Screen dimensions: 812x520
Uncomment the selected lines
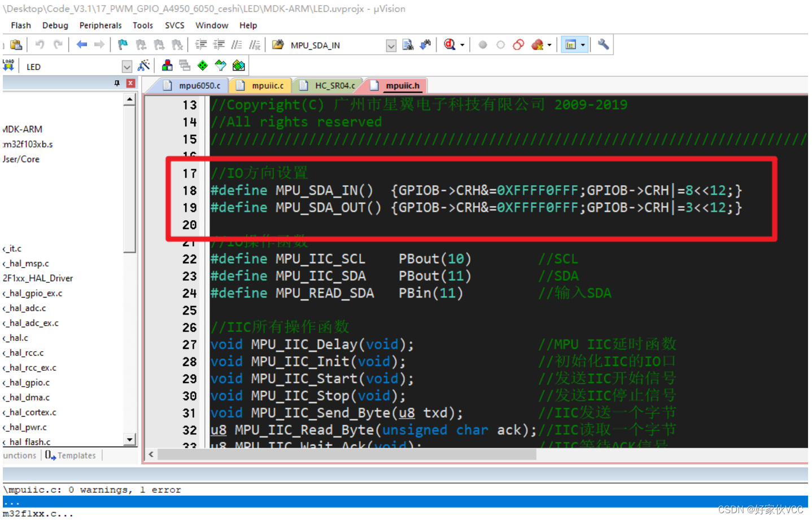point(255,45)
